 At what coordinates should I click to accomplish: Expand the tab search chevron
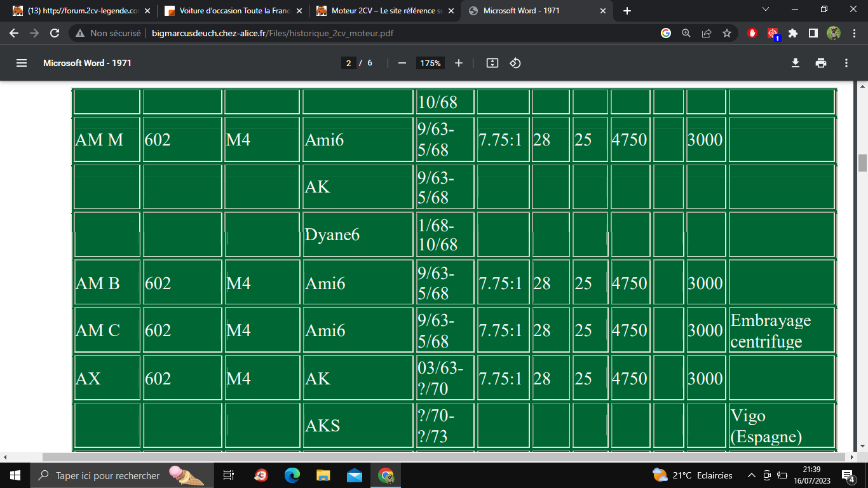(x=765, y=10)
